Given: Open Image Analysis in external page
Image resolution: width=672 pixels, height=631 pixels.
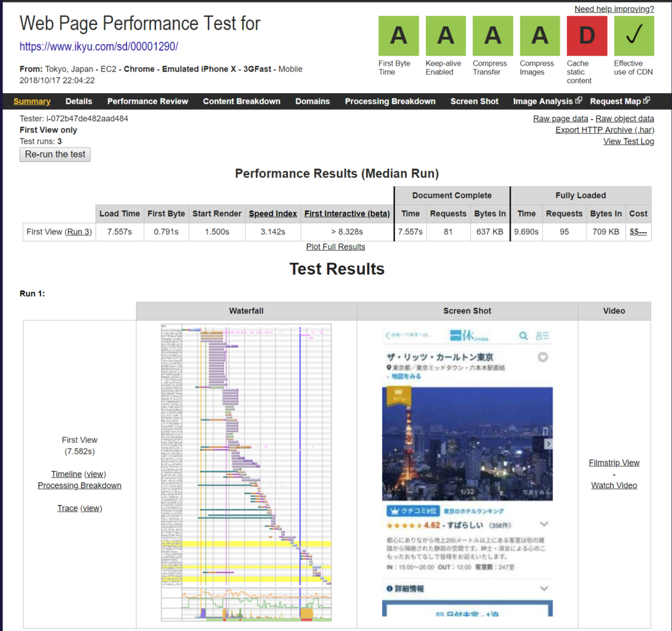Looking at the screenshot, I should (547, 102).
